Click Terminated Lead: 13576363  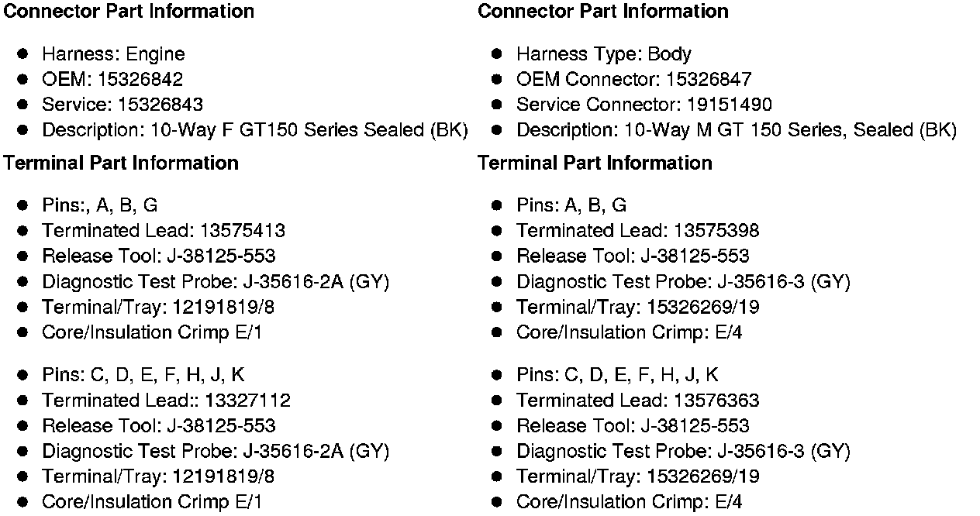point(637,401)
